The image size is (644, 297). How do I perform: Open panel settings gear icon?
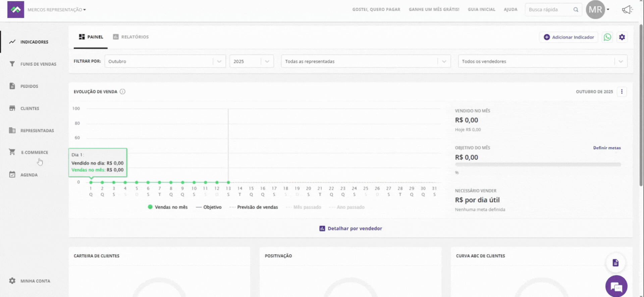(x=622, y=37)
